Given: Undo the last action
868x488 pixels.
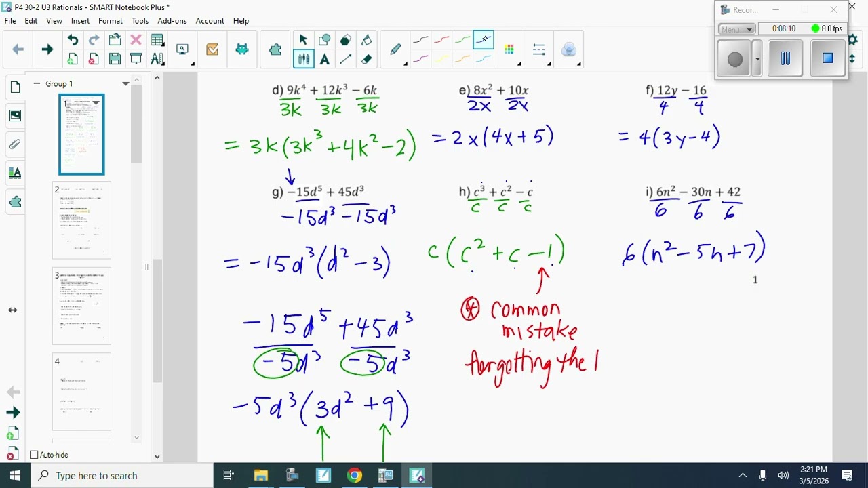Looking at the screenshot, I should 73,40.
